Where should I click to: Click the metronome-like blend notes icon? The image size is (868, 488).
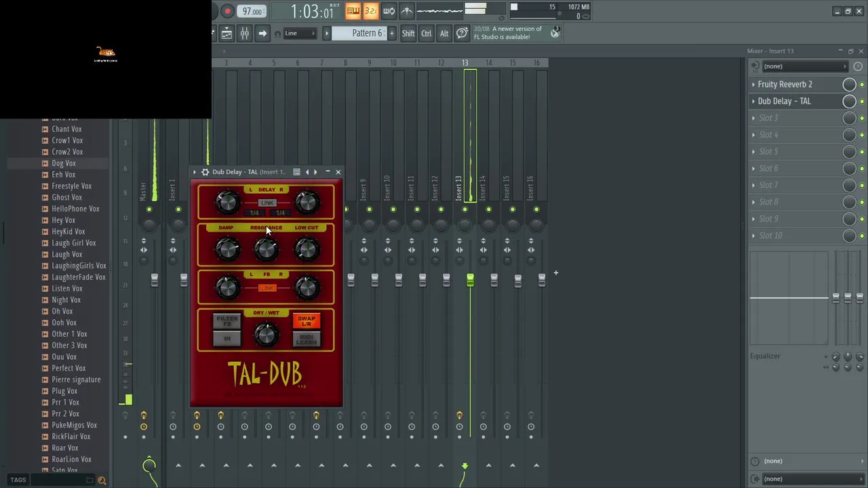tap(407, 11)
